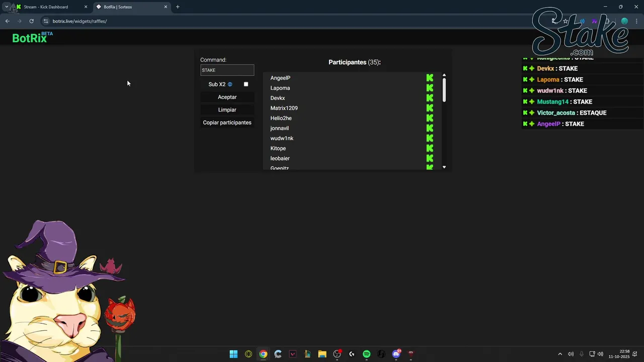Open Opera GX from the taskbar
The height and width of the screenshot is (362, 644).
point(248,354)
